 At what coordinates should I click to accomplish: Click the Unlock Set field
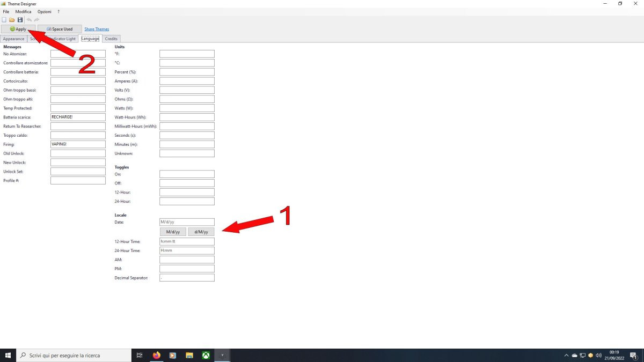coord(78,172)
